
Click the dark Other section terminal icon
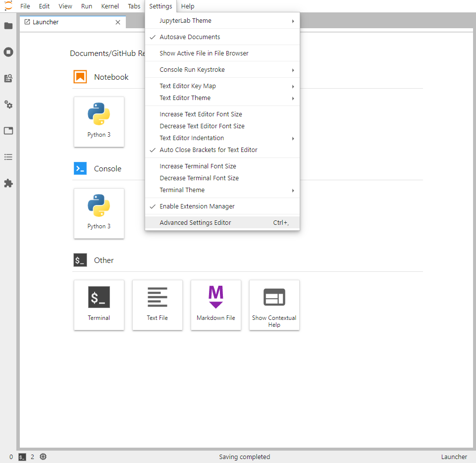(80, 260)
